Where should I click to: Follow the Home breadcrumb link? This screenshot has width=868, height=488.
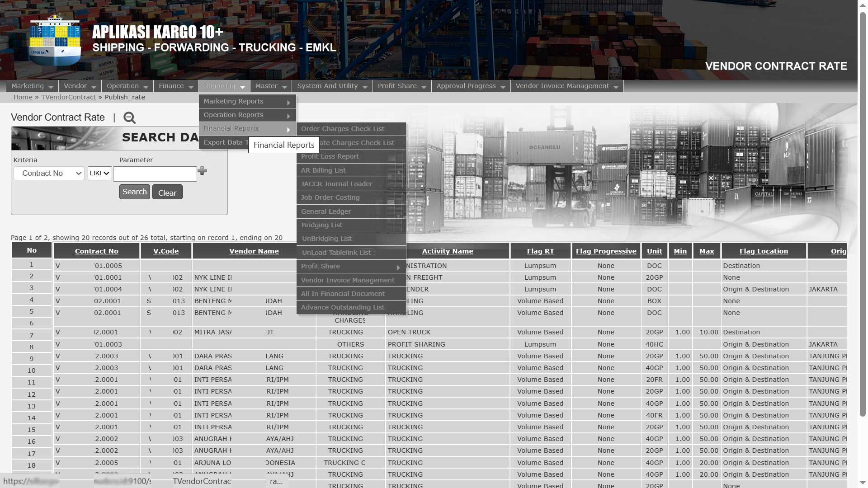(23, 97)
